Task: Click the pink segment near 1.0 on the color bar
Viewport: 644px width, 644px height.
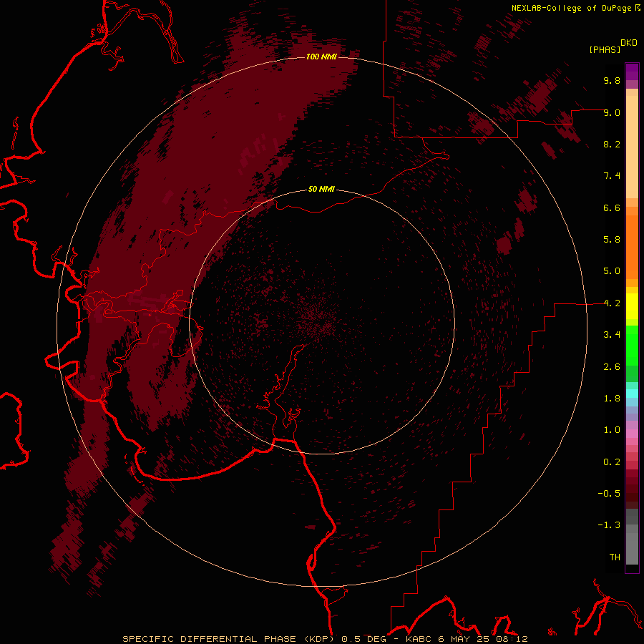Action: click(632, 434)
